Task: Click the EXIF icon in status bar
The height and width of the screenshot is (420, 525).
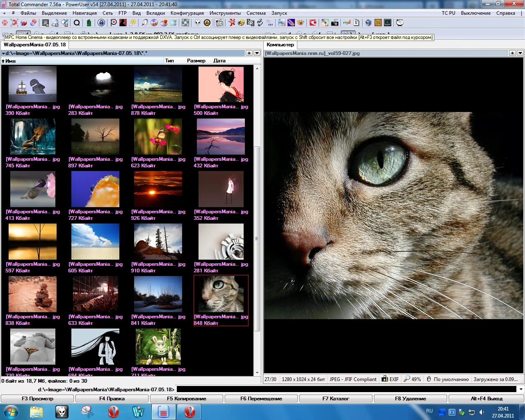Action: [x=390, y=379]
